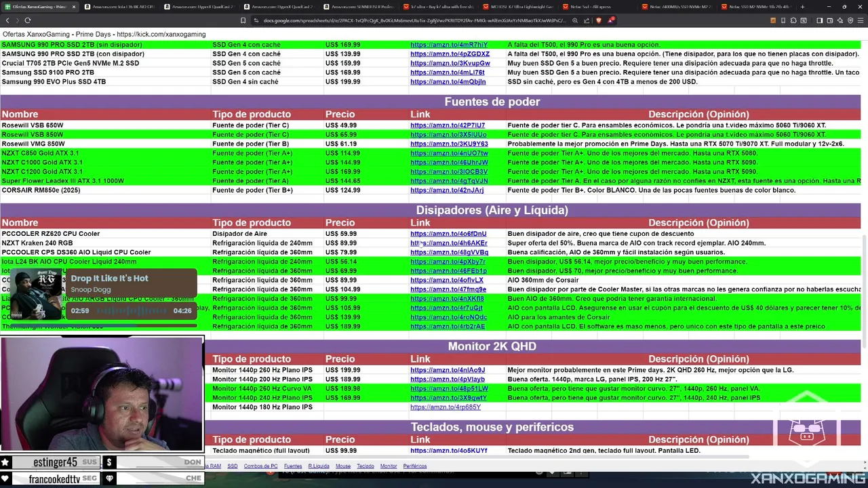Open the Monitor sheet tab

click(x=389, y=466)
